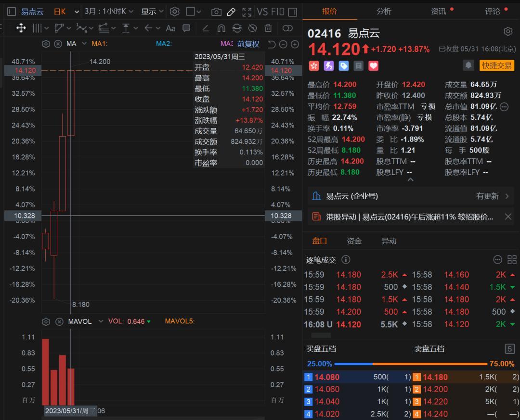Viewport: 520px width, 420px height.
Task: Delete drawings with the trash icon
Action: point(268,28)
